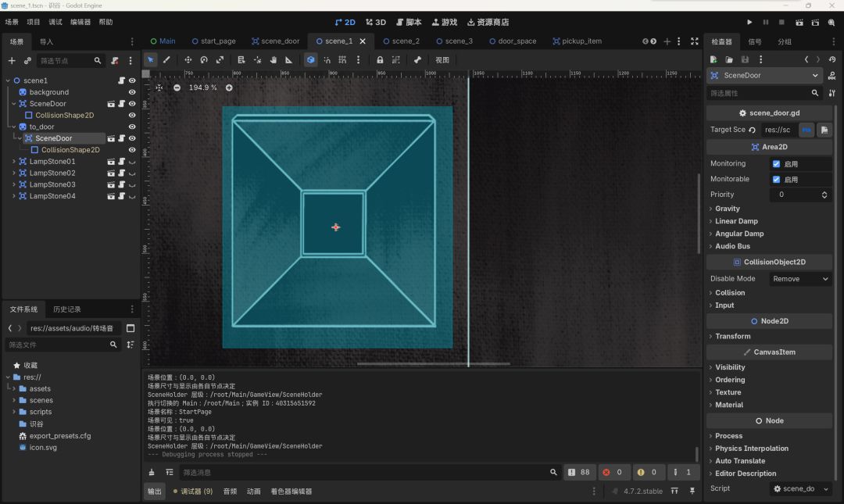Click the attach script icon in scene dock
The image size is (844, 504).
tap(115, 61)
